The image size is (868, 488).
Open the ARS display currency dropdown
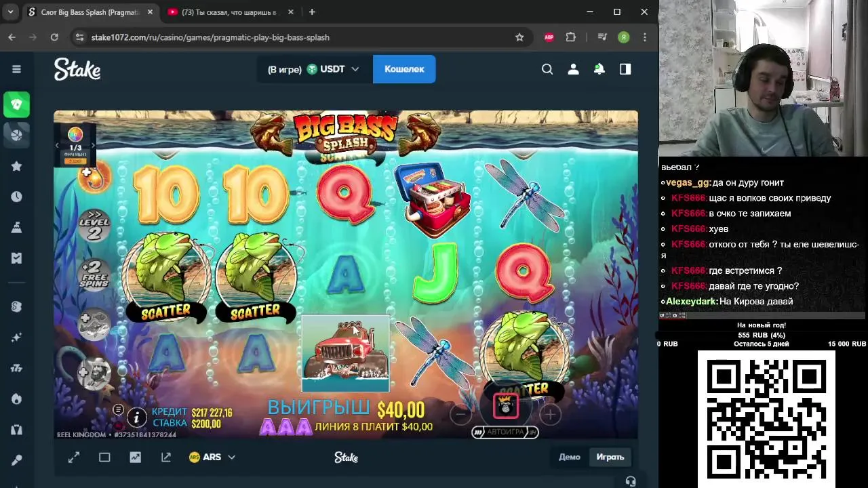[x=212, y=457]
